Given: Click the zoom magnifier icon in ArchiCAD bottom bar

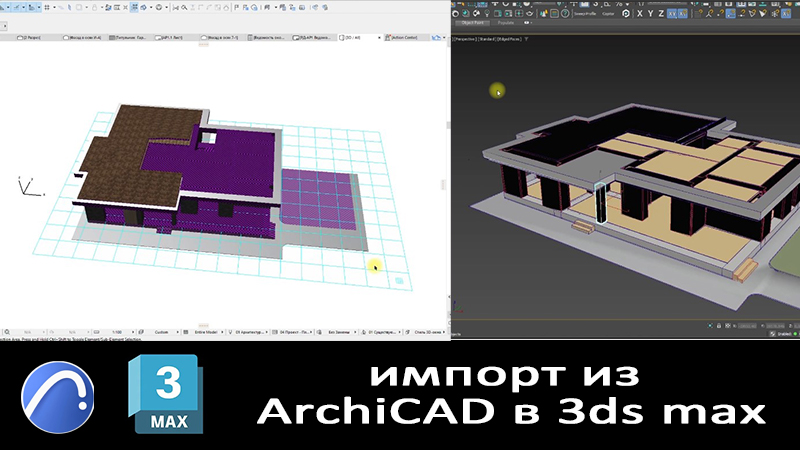Looking at the screenshot, I should click(6, 332).
